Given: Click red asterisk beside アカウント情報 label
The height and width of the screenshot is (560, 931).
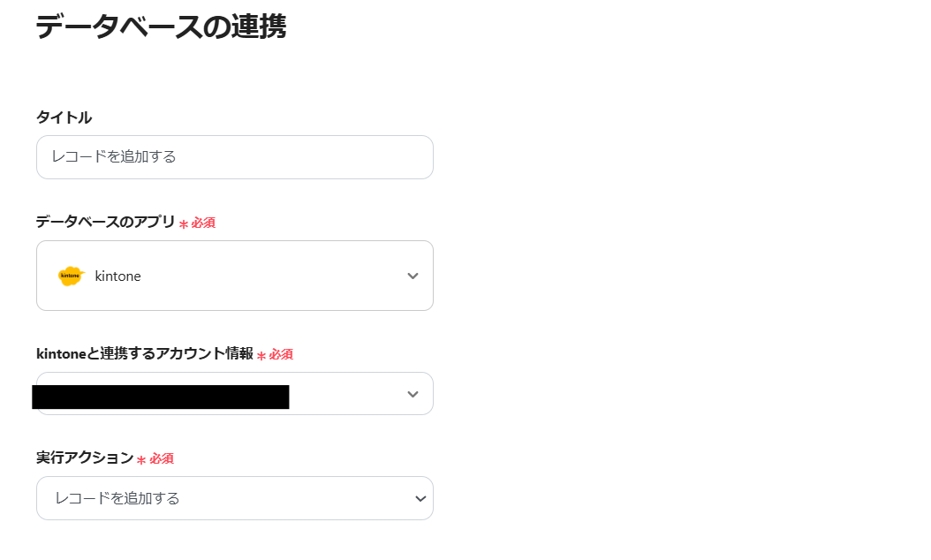Looking at the screenshot, I should click(x=261, y=356).
